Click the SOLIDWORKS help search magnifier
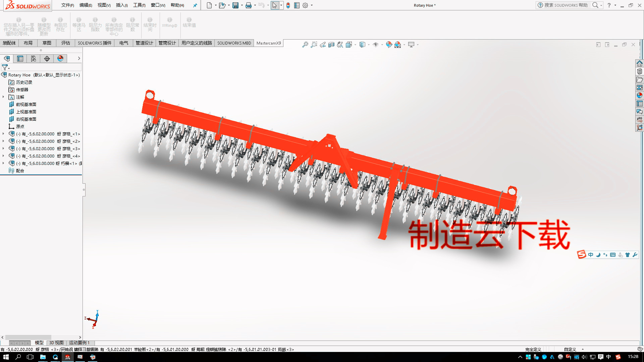Screen dimensions: 644x362 point(596,5)
